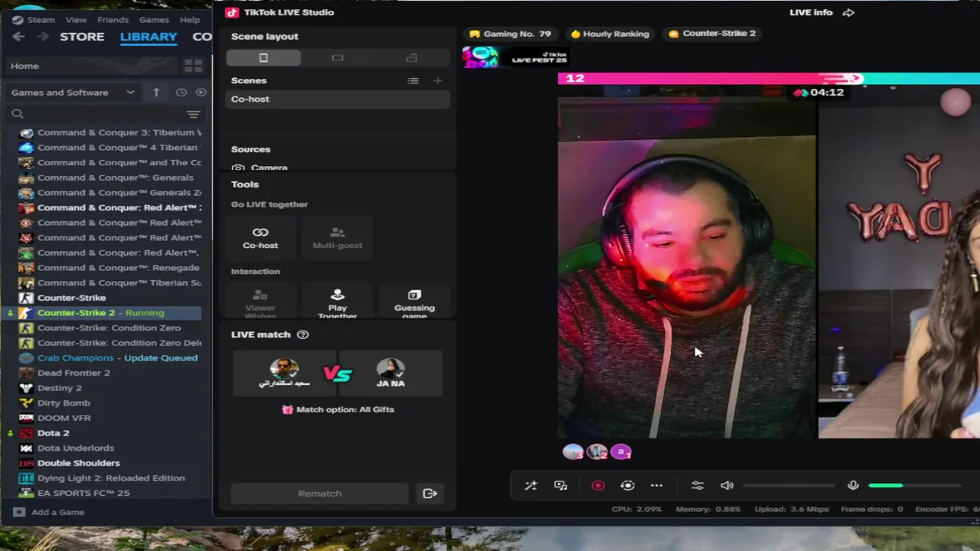Toggle the recent activity clock filter

coord(181,93)
